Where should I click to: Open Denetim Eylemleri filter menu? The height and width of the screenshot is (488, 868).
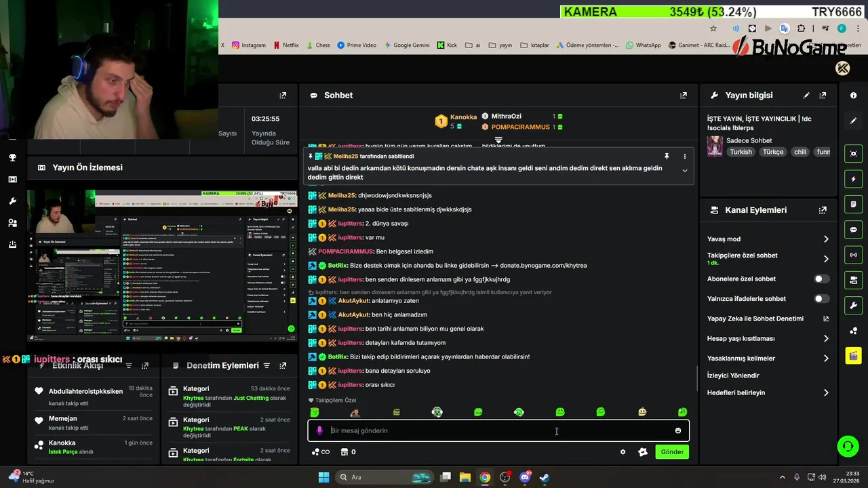(x=267, y=366)
